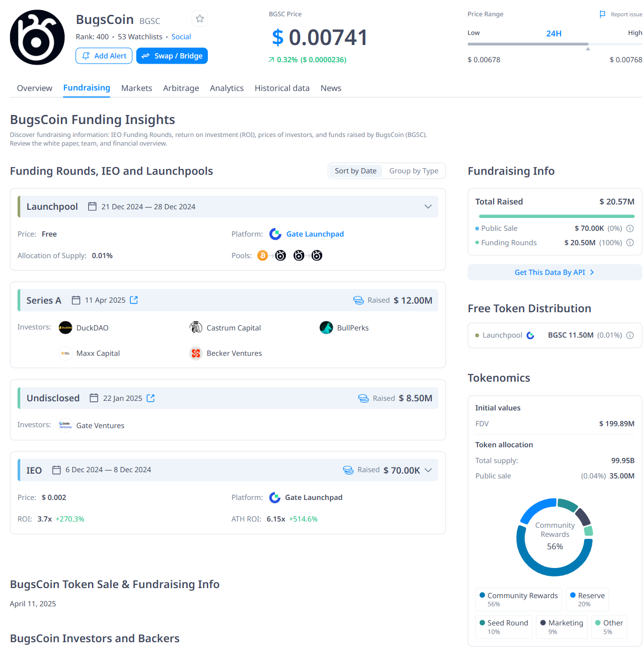This screenshot has height=647, width=644.
Task: Open the BullPerks investor name
Action: 353,328
